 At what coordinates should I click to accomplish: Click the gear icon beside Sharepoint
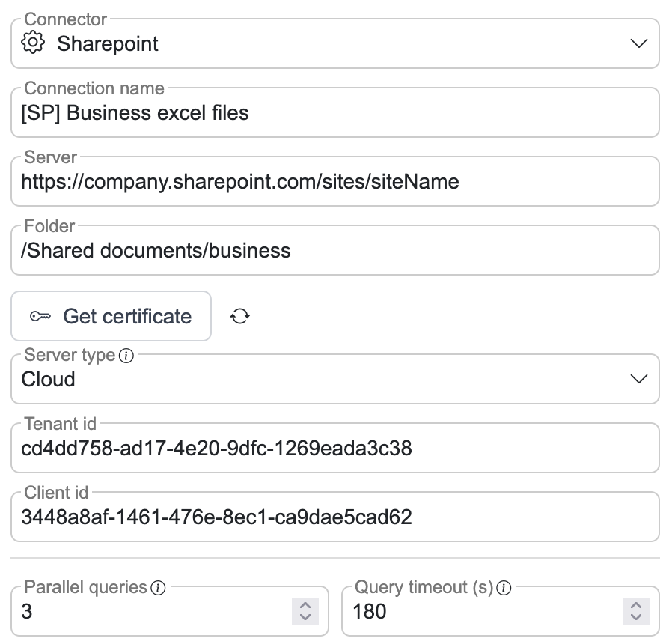click(34, 43)
